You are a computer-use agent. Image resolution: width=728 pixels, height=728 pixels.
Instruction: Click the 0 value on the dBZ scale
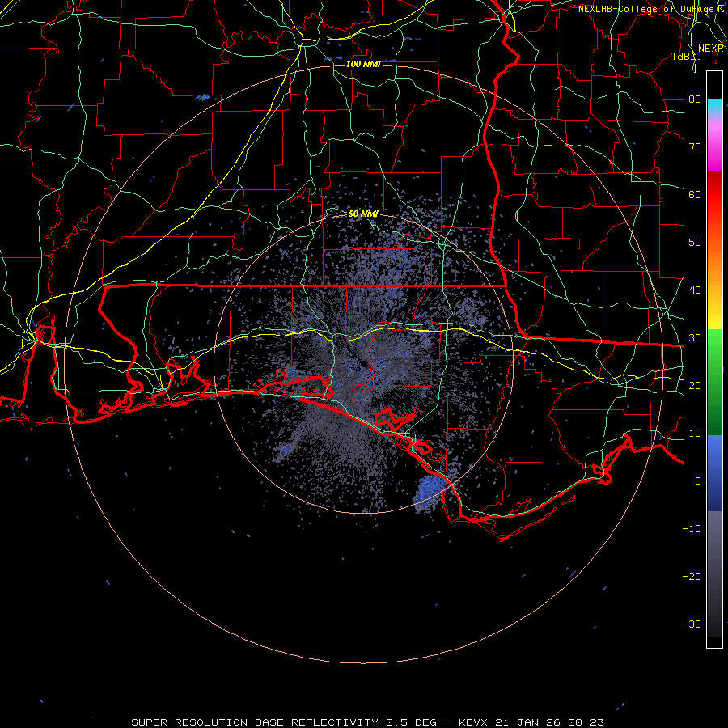click(698, 481)
